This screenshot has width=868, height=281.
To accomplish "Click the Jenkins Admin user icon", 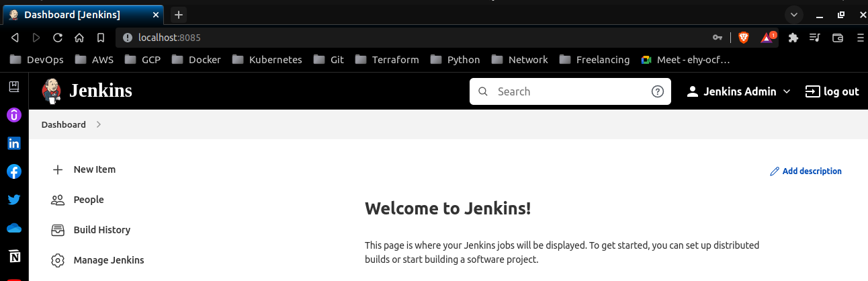I will [x=693, y=91].
